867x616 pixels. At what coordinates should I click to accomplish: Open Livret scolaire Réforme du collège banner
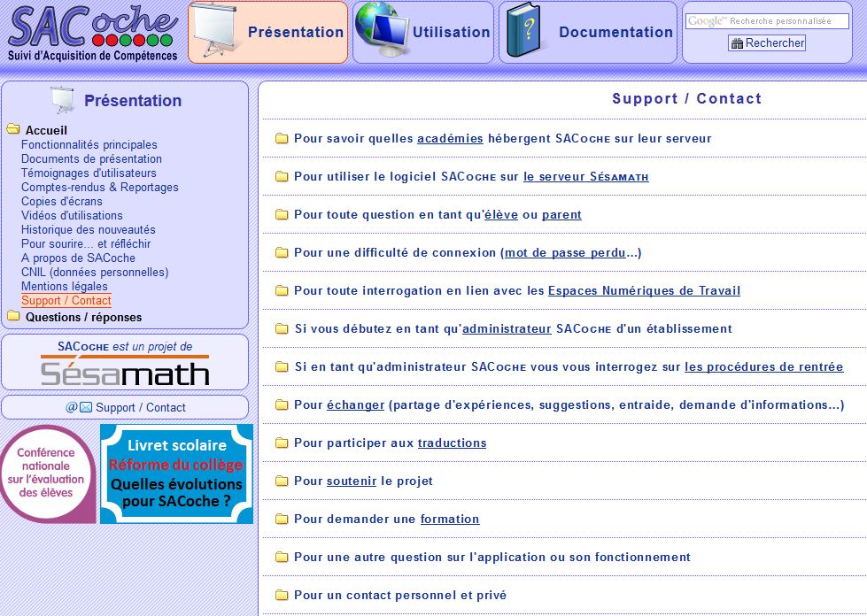(x=176, y=474)
